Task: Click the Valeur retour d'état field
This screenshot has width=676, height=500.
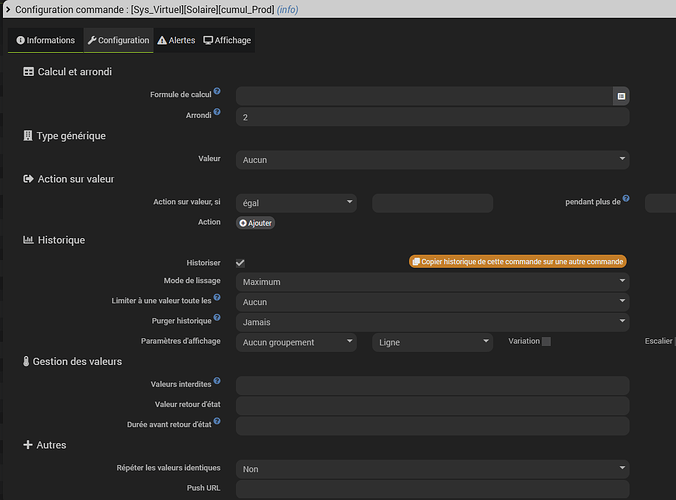Action: point(432,406)
